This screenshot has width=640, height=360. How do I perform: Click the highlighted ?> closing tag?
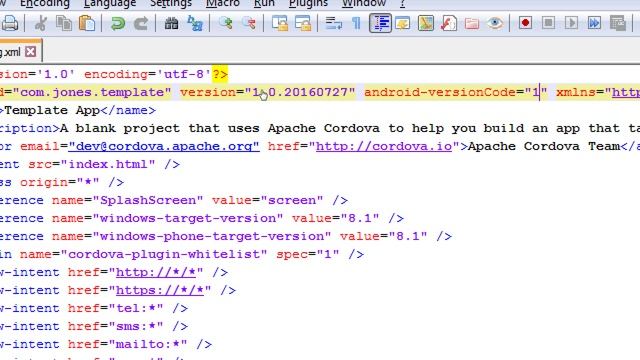click(x=220, y=74)
